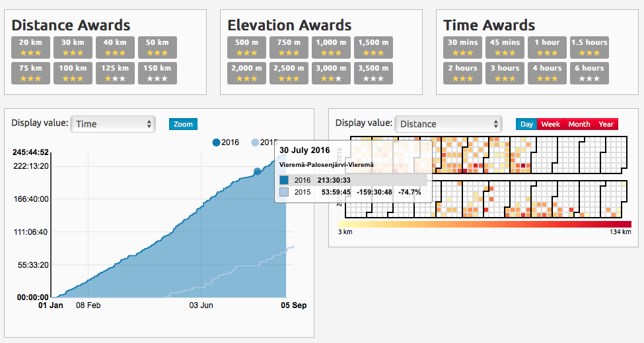The width and height of the screenshot is (644, 343).
Task: Select the 150 km distance award badge
Action: pyautogui.click(x=157, y=73)
